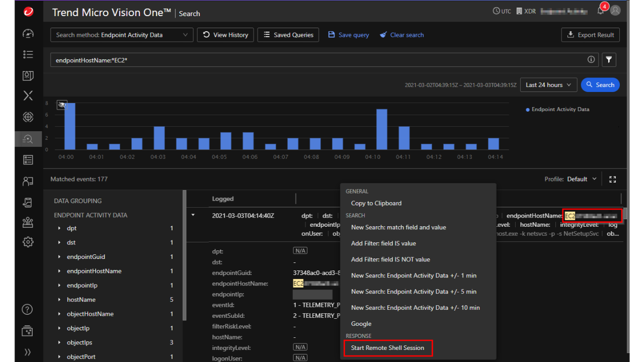Click the filter funnel icon

point(609,60)
